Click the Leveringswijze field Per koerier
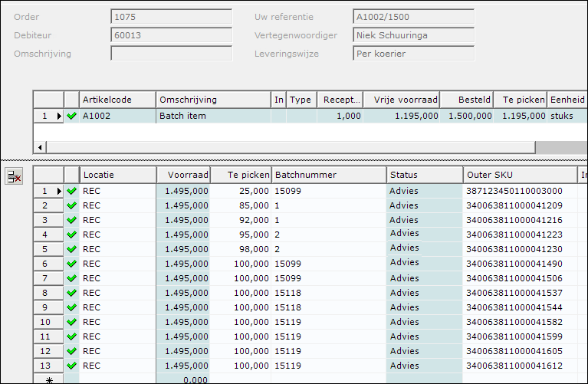Image resolution: width=588 pixels, height=384 pixels. (x=414, y=54)
